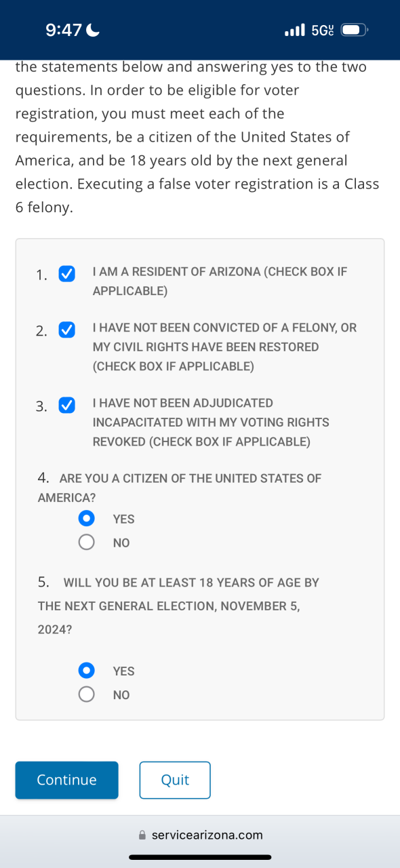Tap the Continue button
The width and height of the screenshot is (400, 868).
[66, 780]
